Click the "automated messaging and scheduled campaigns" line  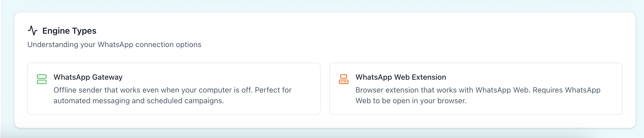(x=138, y=101)
